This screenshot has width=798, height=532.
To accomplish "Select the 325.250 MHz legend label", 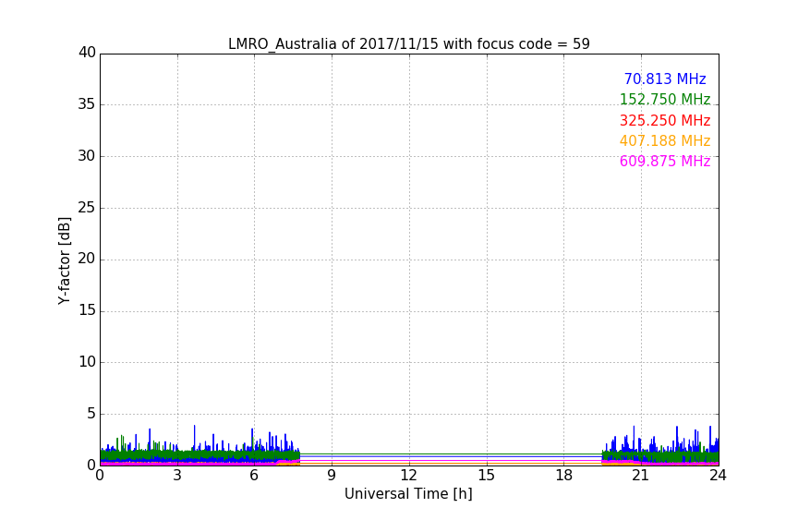I will (665, 120).
